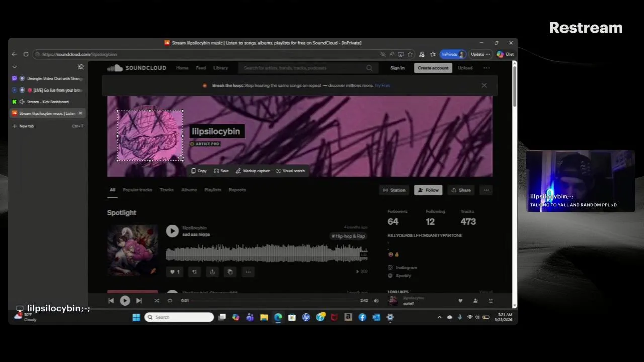Open the Spotlight track artwork thumbnail

132,250
